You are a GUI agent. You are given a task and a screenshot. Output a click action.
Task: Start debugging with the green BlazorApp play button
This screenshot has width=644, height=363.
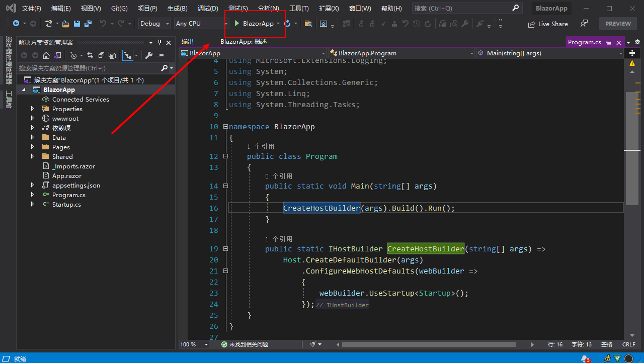(255, 24)
